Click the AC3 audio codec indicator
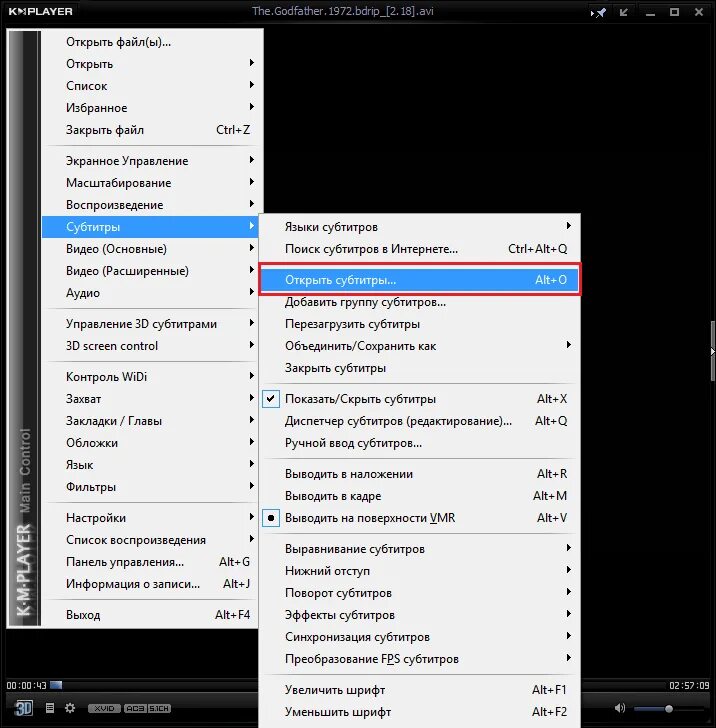This screenshot has width=716, height=728. tap(135, 708)
